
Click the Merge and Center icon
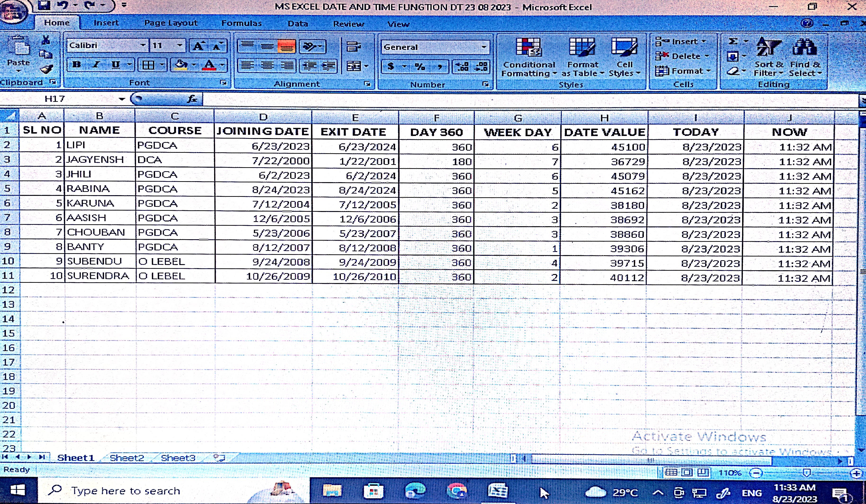(x=354, y=66)
